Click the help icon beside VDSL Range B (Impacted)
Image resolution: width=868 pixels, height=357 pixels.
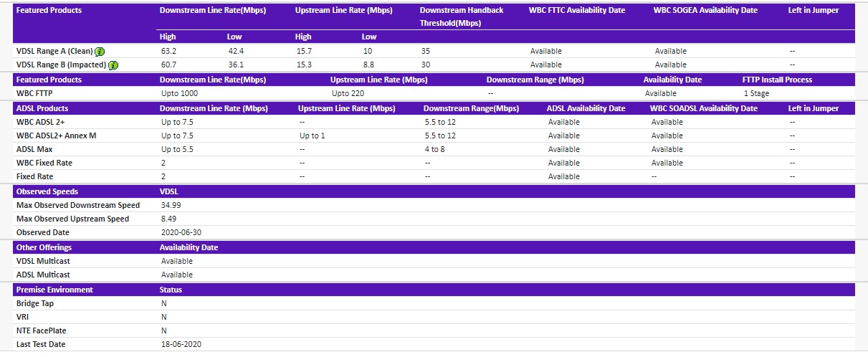coord(113,65)
